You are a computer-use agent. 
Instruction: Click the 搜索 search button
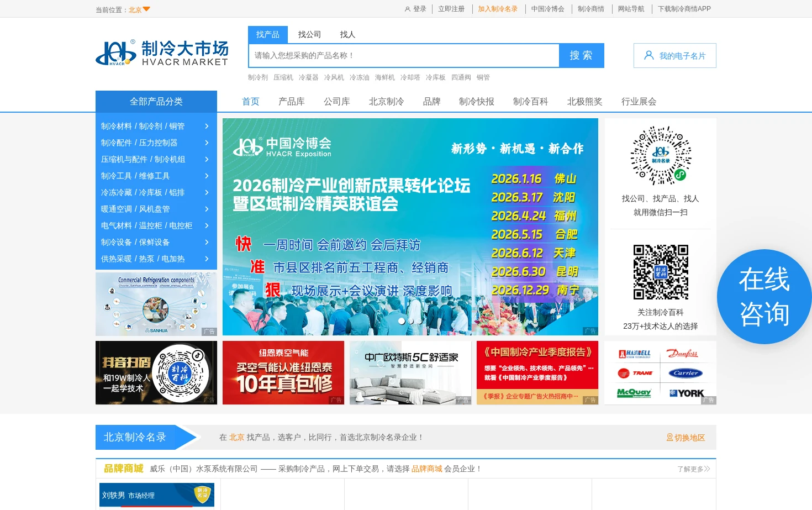[581, 55]
